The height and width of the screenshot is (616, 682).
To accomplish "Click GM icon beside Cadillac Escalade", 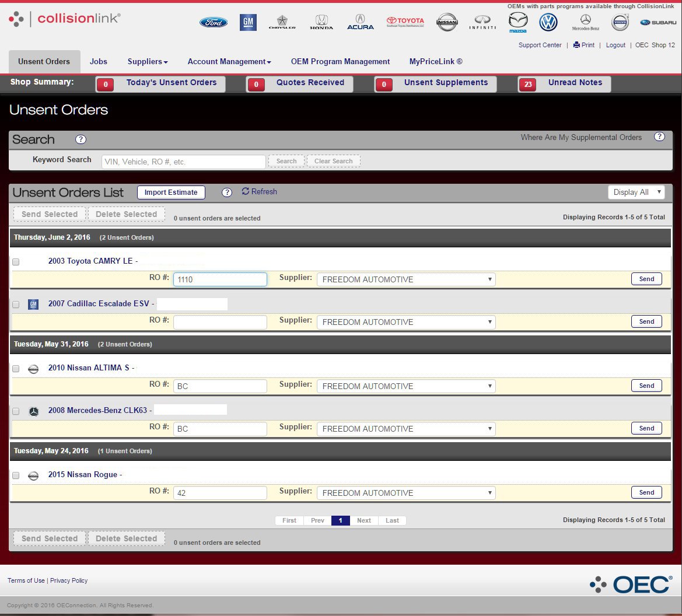I will [x=33, y=304].
